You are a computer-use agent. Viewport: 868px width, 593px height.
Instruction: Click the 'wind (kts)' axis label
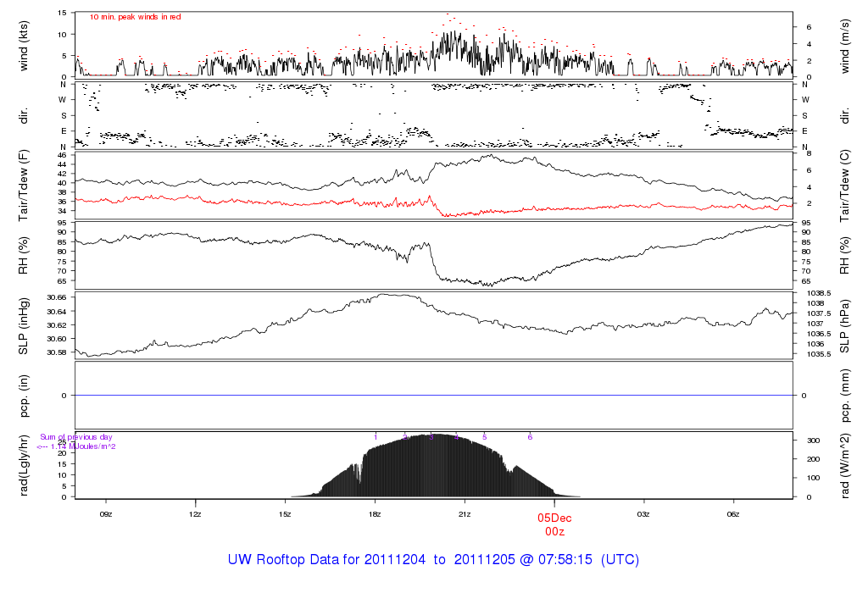point(23,44)
